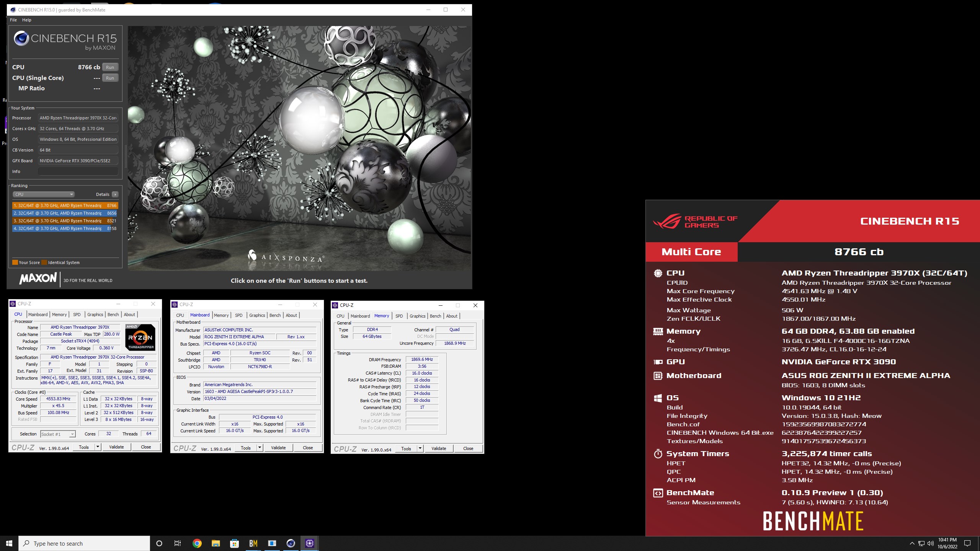The width and height of the screenshot is (980, 551).
Task: Click CPU-Z Mainboard window title icon
Action: pyautogui.click(x=175, y=305)
